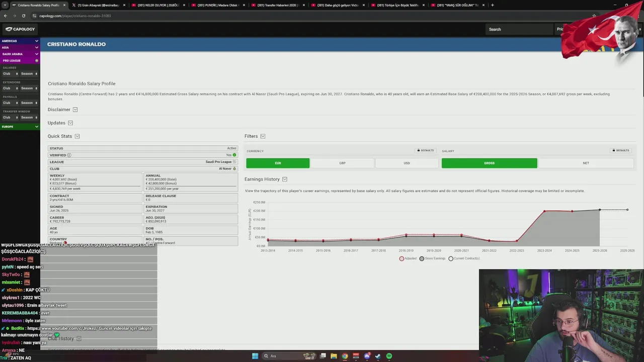644x362 pixels.
Task: Click the site Search field
Action: (x=519, y=29)
